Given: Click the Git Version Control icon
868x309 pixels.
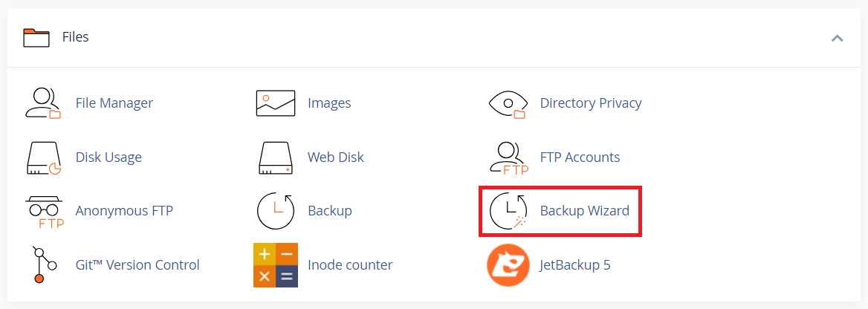Looking at the screenshot, I should click(39, 264).
